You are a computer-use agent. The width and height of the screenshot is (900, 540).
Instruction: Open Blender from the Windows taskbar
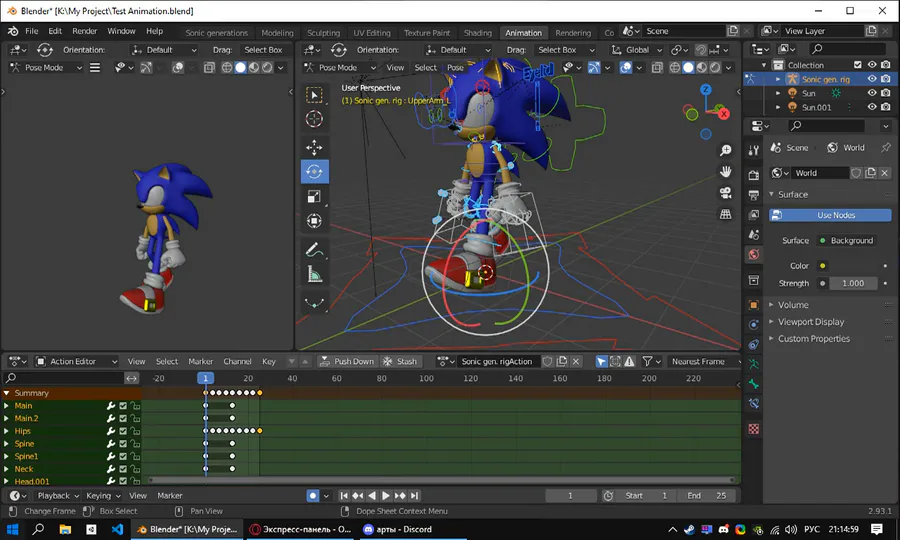coord(188,530)
